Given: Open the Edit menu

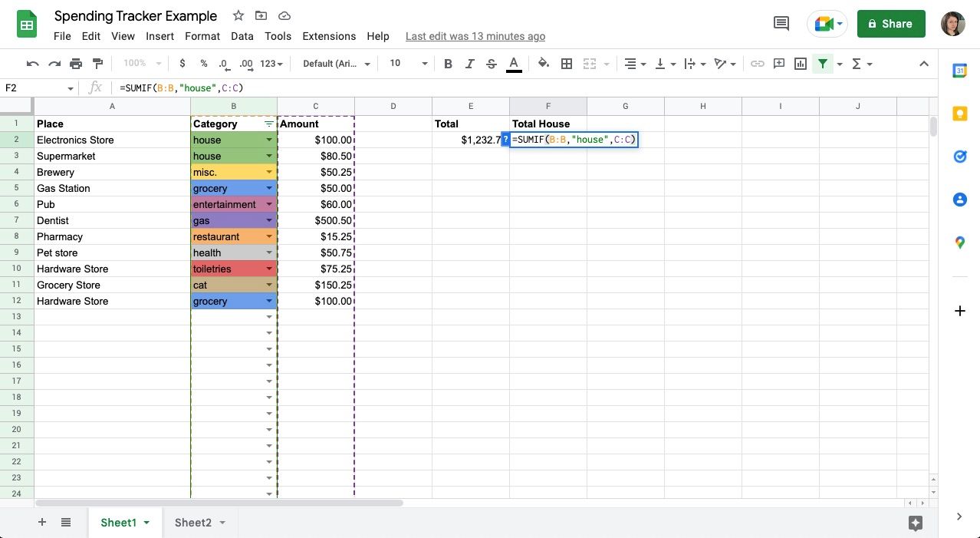Looking at the screenshot, I should click(91, 36).
